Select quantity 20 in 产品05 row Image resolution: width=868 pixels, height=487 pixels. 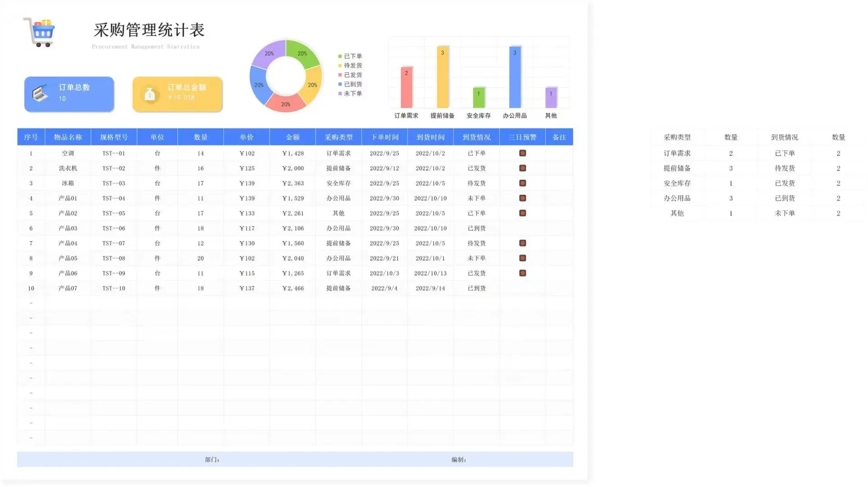pyautogui.click(x=201, y=258)
